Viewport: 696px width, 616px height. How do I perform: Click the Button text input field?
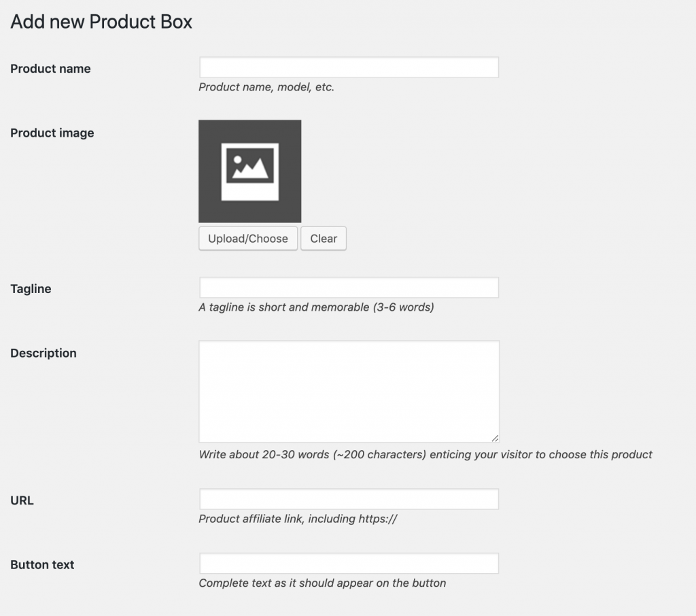click(x=349, y=564)
